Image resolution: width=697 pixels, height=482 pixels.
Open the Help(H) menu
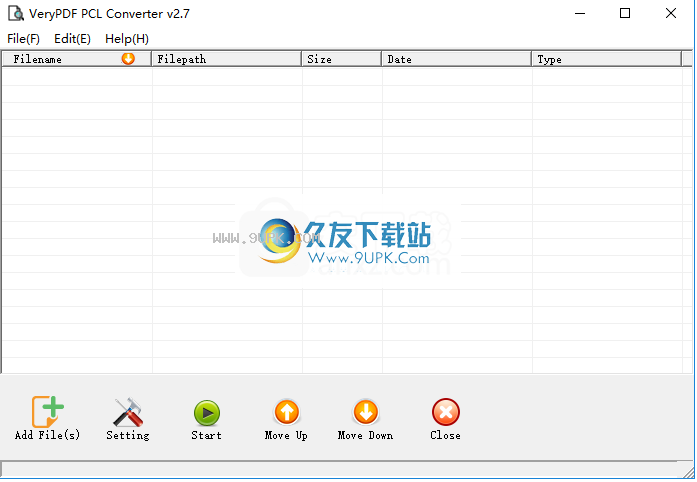(x=127, y=39)
